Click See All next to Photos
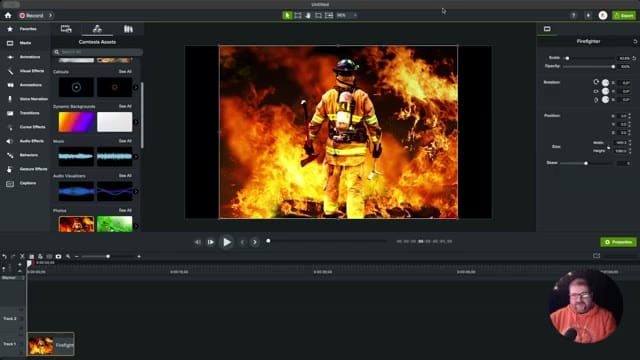 tap(125, 210)
